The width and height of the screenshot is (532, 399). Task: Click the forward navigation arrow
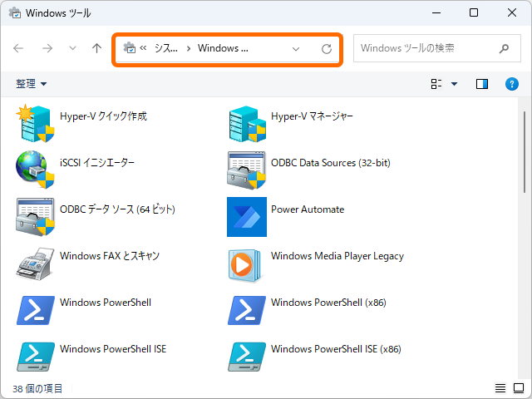pyautogui.click(x=47, y=48)
